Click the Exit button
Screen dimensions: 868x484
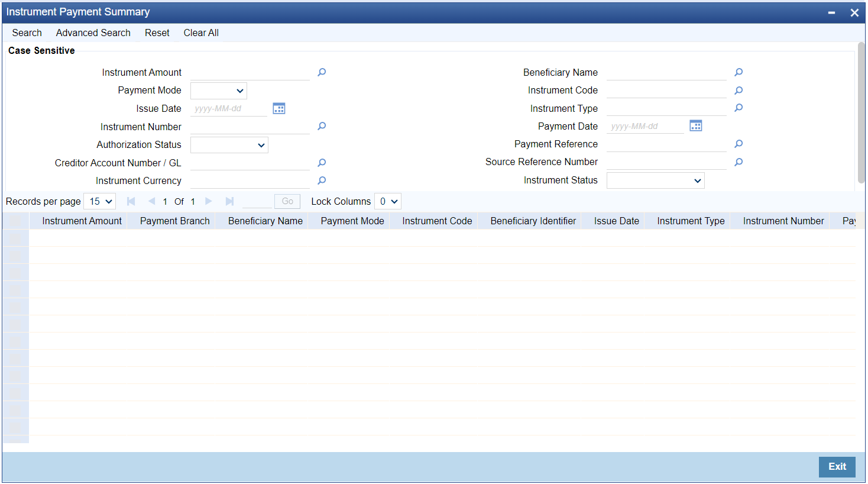tap(837, 466)
